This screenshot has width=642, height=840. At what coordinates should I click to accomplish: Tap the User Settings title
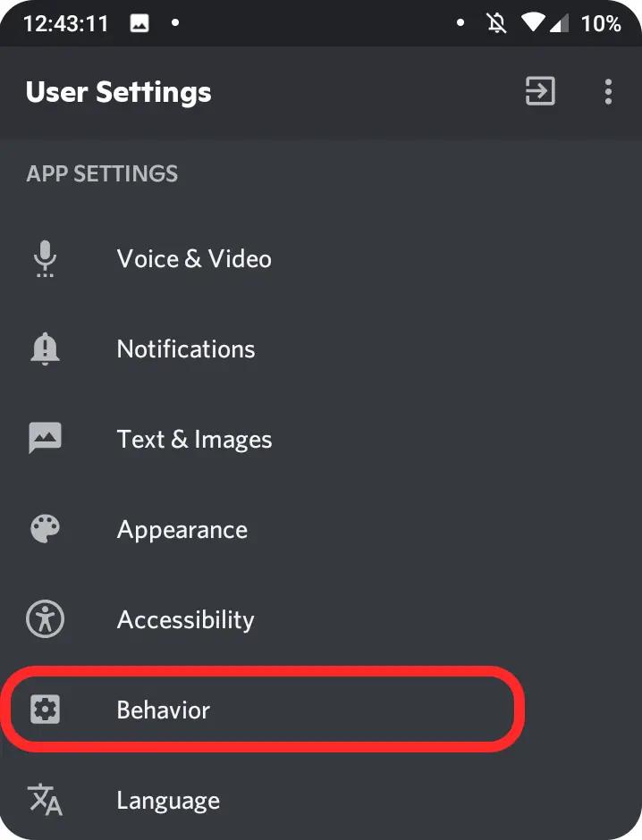coord(118,92)
